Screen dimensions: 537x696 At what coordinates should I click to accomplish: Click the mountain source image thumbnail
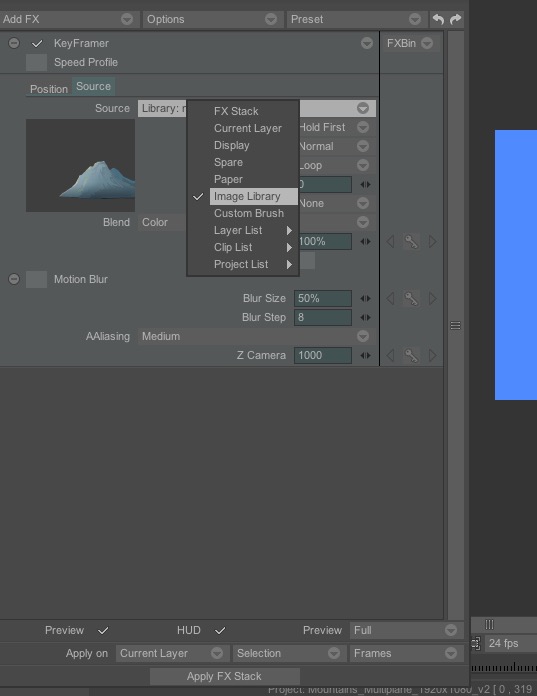click(80, 165)
